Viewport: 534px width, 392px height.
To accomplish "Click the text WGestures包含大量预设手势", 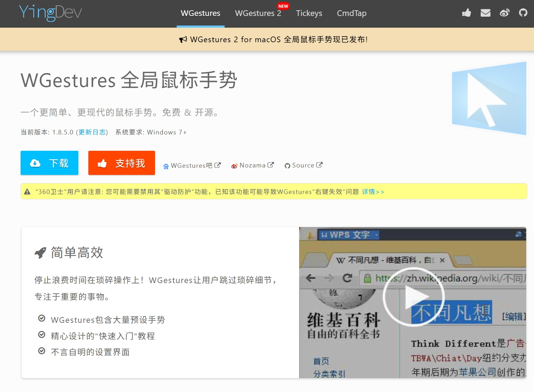I will 108,320.
